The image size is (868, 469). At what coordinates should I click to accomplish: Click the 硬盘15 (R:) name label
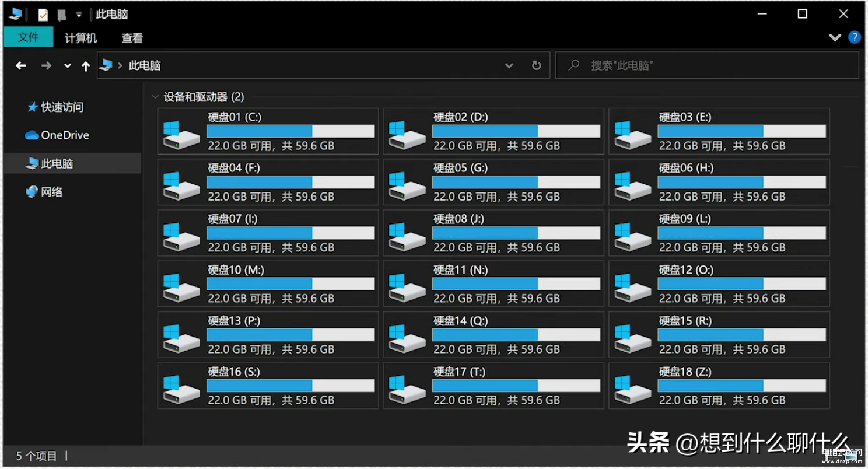tap(687, 320)
